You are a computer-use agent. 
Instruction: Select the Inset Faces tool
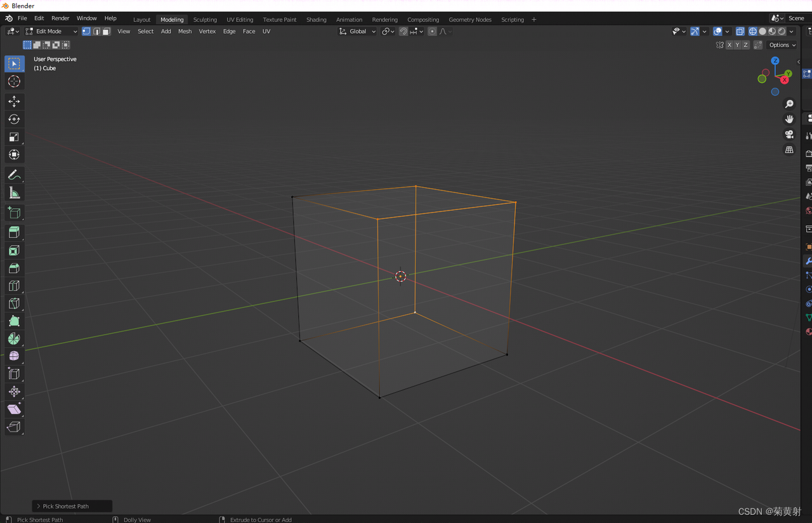[14, 251]
